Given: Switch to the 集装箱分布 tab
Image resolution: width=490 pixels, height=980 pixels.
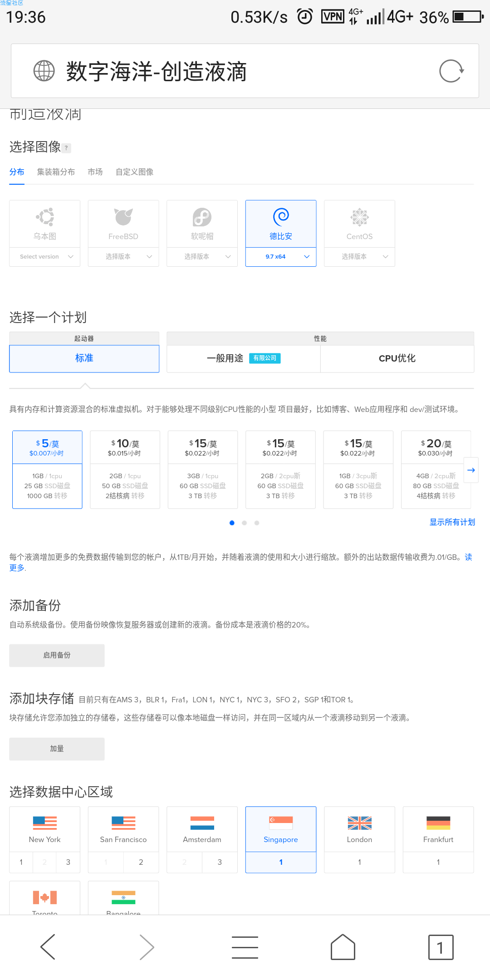Looking at the screenshot, I should [x=56, y=172].
